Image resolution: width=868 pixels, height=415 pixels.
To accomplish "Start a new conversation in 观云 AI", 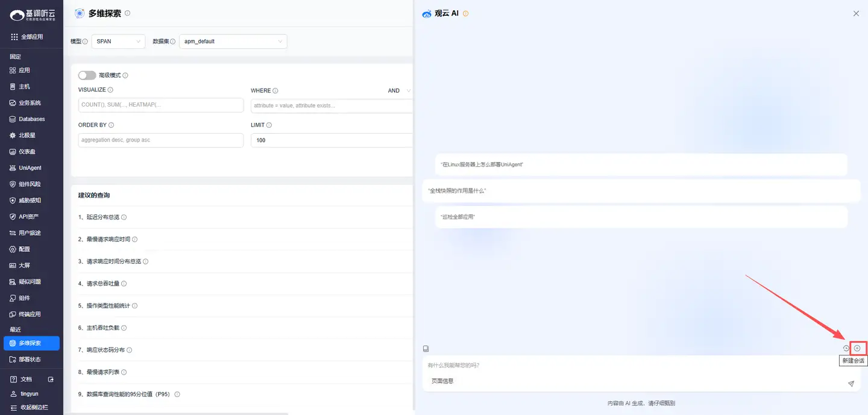I will 857,348.
